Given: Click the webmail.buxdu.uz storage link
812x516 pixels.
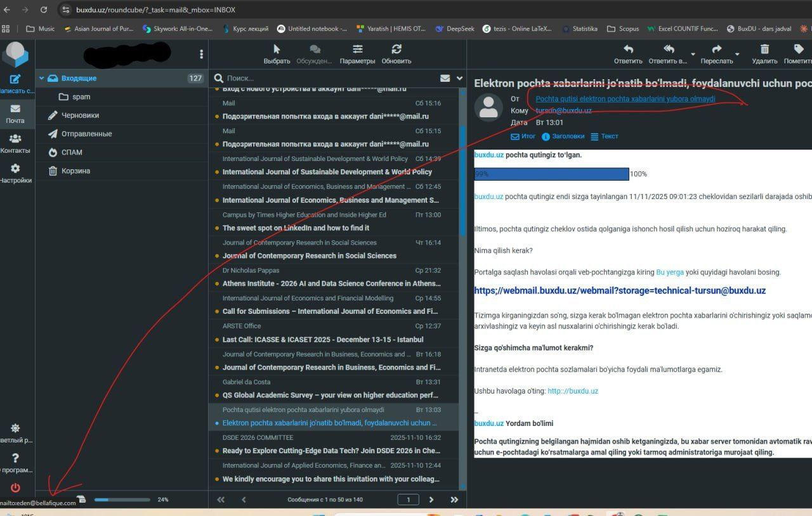Looking at the screenshot, I should [x=620, y=290].
